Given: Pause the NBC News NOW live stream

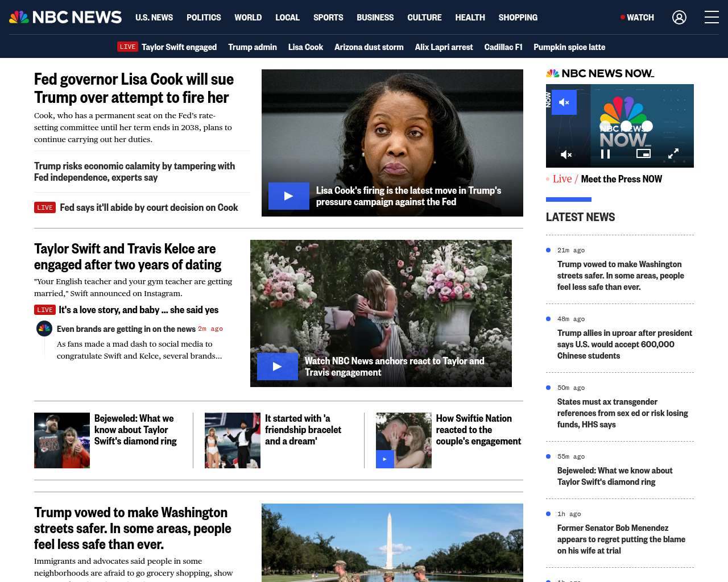Looking at the screenshot, I should point(605,154).
